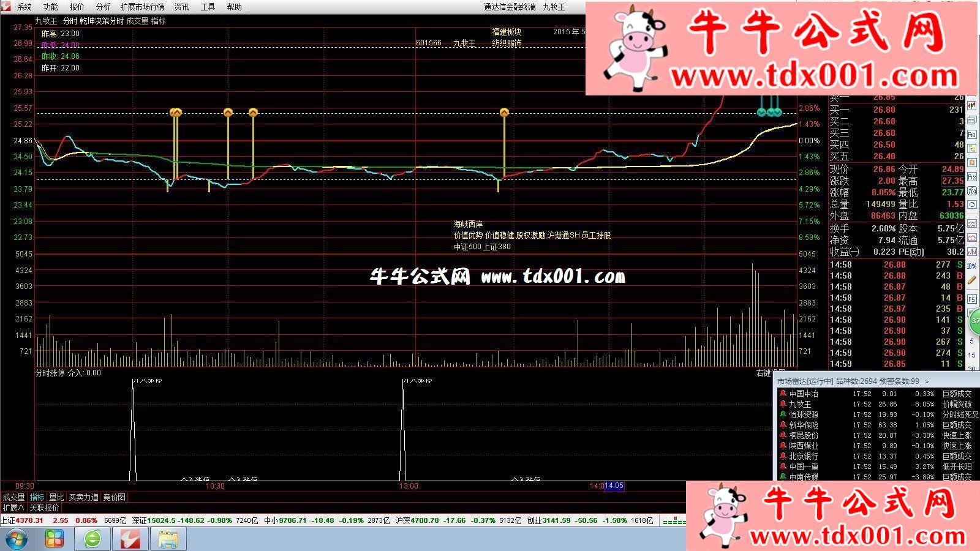Click the signal bars icon in status bar
The width and height of the screenshot is (980, 551).
pos(674,521)
